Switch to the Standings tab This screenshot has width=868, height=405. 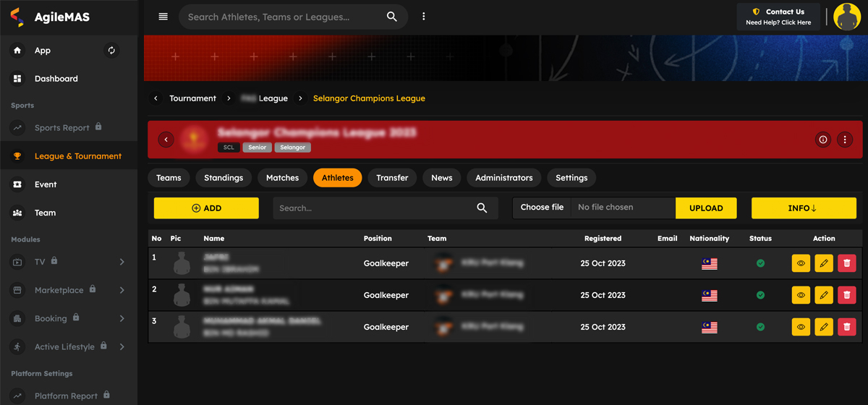[x=224, y=178]
